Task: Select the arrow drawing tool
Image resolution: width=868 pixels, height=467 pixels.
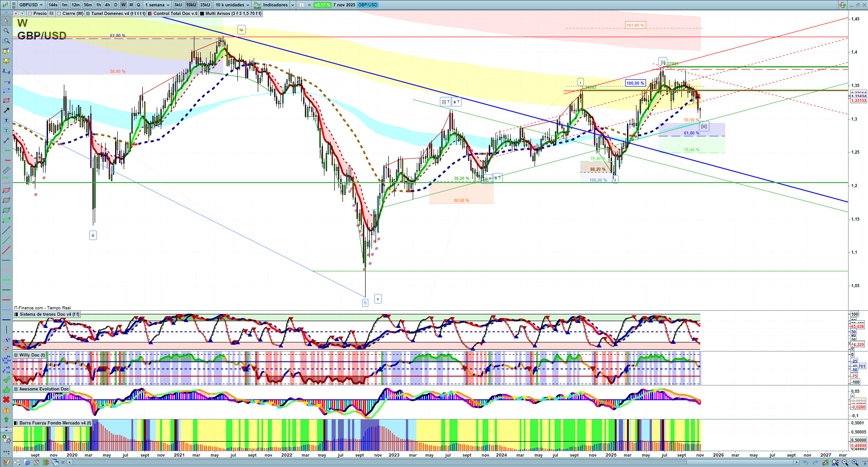Action: (x=6, y=111)
